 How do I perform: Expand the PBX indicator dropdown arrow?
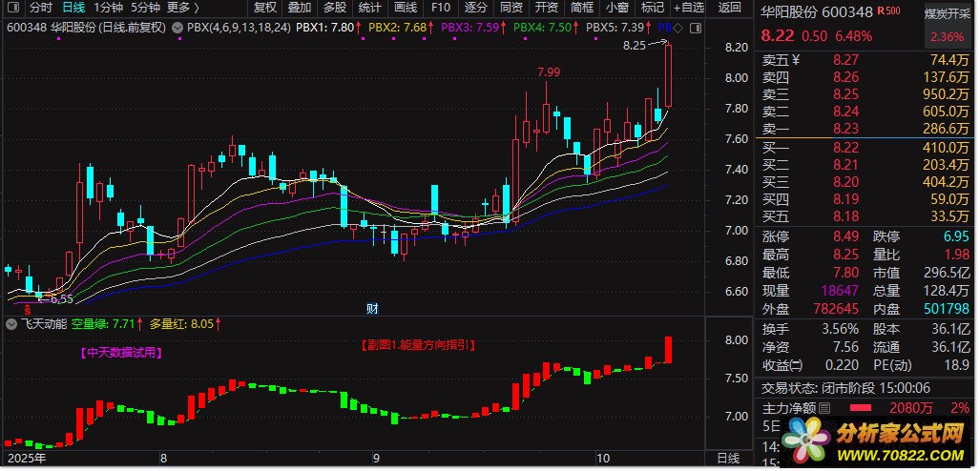[x=177, y=28]
